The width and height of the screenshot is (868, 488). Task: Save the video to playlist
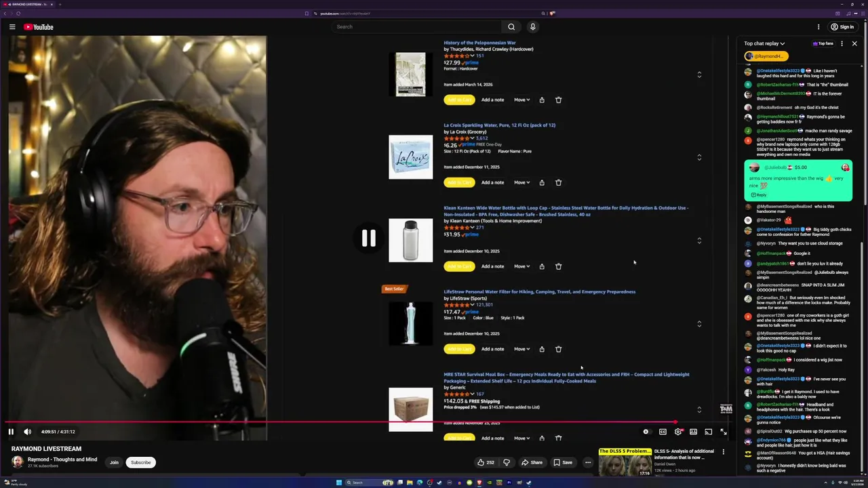tap(563, 462)
